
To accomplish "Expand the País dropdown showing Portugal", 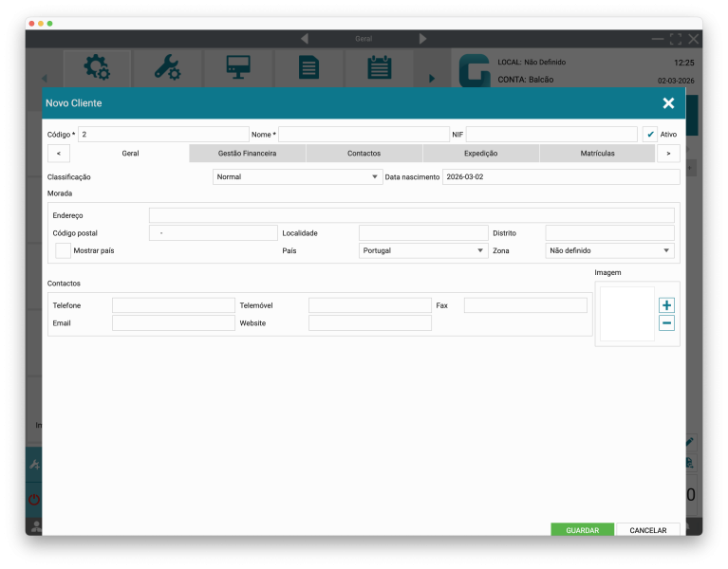I will pos(422,250).
